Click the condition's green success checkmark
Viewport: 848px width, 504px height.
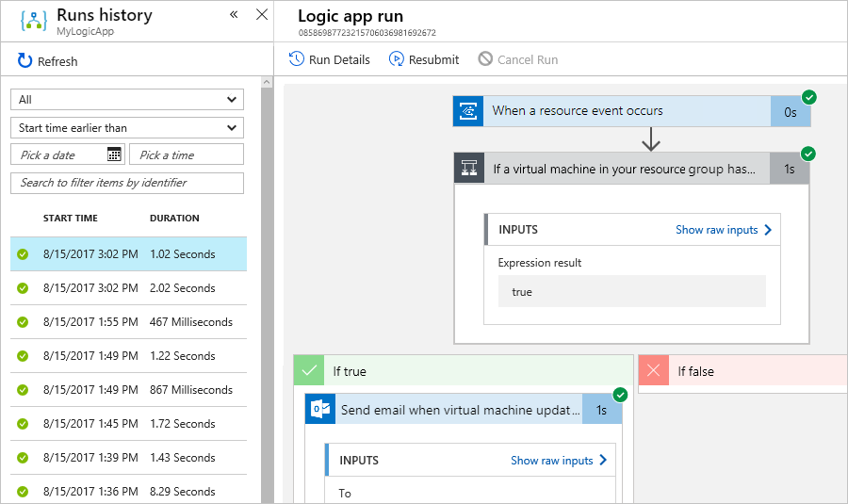click(x=808, y=154)
